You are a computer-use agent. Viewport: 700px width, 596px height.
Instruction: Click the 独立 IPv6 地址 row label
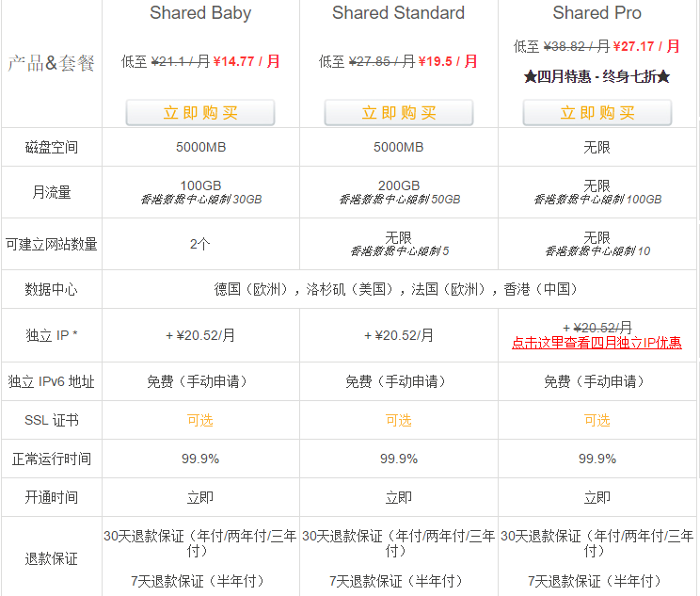tap(51, 382)
